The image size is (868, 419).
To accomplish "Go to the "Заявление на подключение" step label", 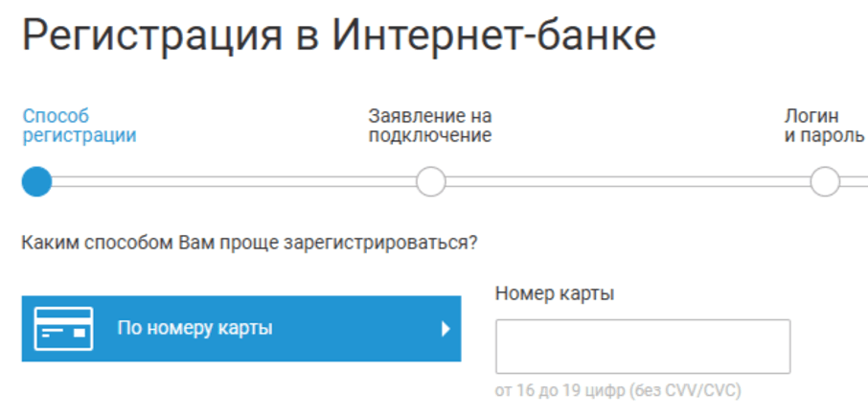I will (x=430, y=126).
